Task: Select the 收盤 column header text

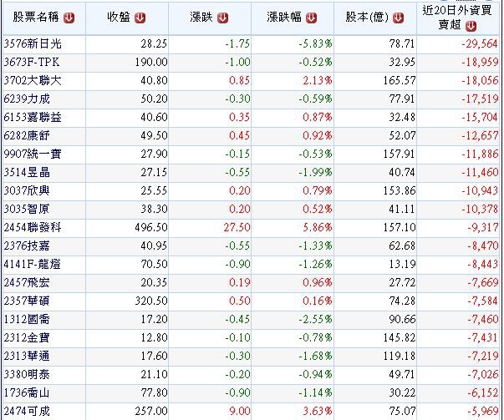Action: click(x=119, y=18)
